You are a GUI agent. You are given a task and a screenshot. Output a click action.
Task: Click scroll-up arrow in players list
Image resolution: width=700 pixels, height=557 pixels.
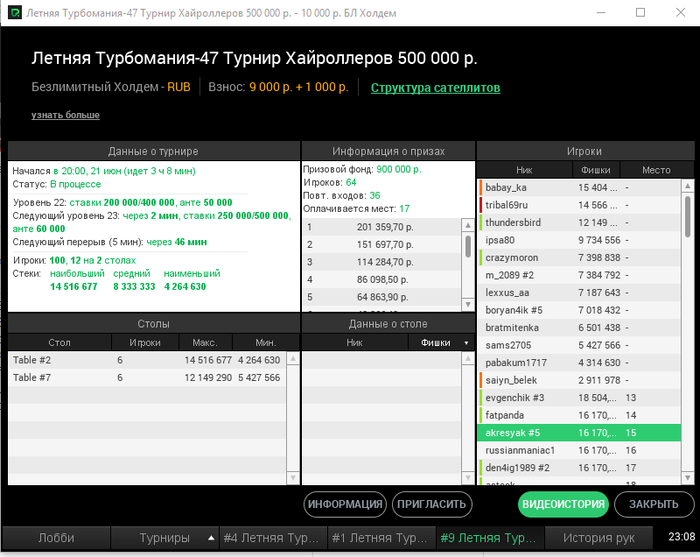688,185
